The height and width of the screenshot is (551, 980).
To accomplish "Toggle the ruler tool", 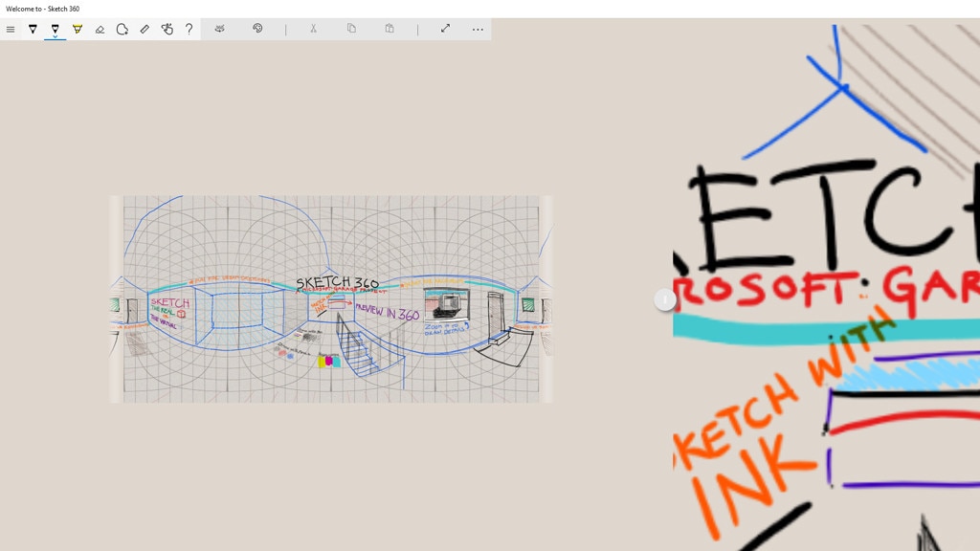I will tap(145, 30).
